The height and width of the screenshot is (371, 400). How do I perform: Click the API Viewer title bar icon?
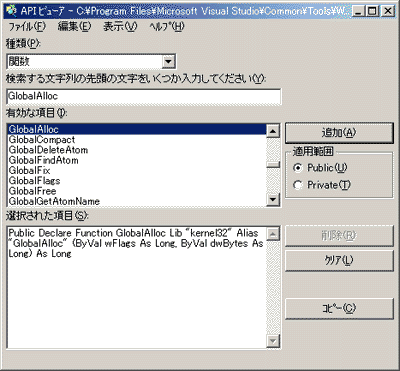pos(12,11)
